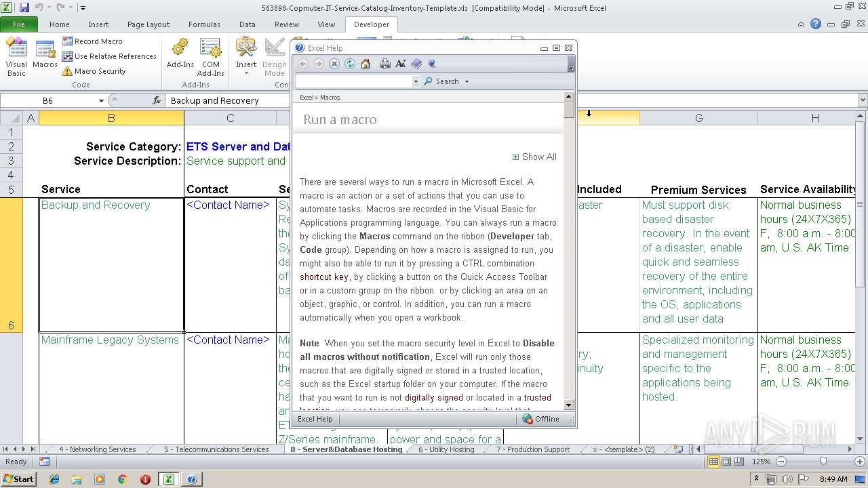Open Chrome from taskbar
This screenshot has height=488, width=868.
pos(122,479)
